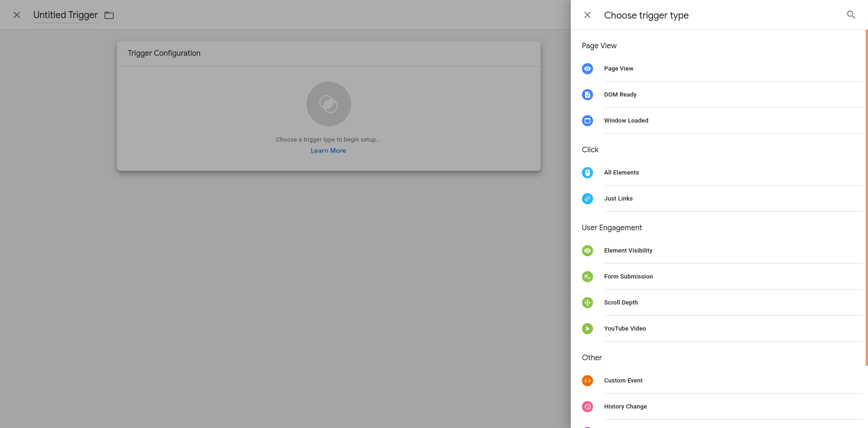868x428 pixels.
Task: Select the Form Submission trigger label
Action: point(628,277)
